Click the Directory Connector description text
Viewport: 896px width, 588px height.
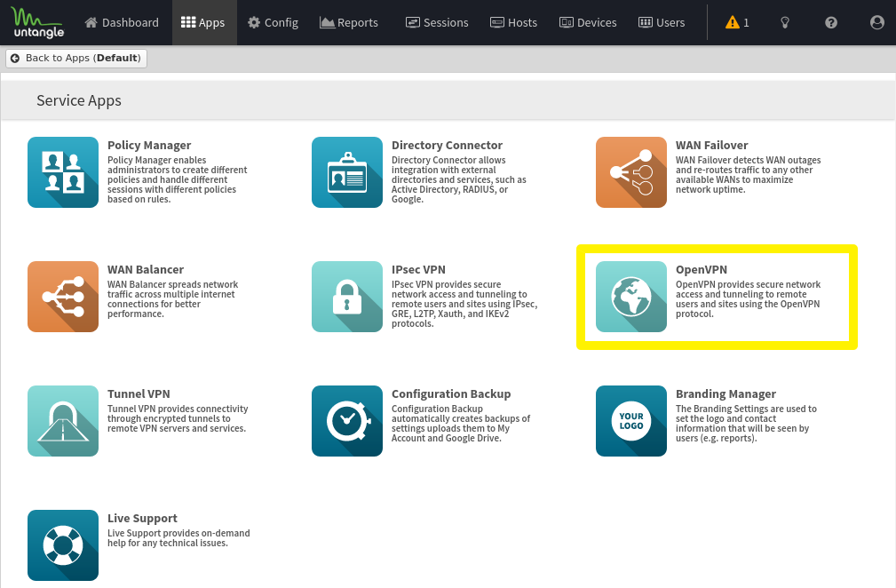click(459, 179)
